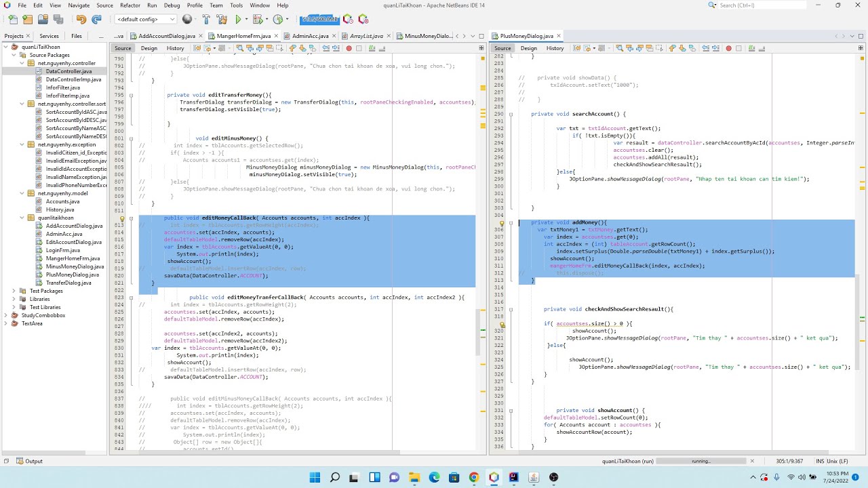Click the Open Project toolbar icon
Image resolution: width=868 pixels, height=488 pixels.
pyautogui.click(x=43, y=20)
